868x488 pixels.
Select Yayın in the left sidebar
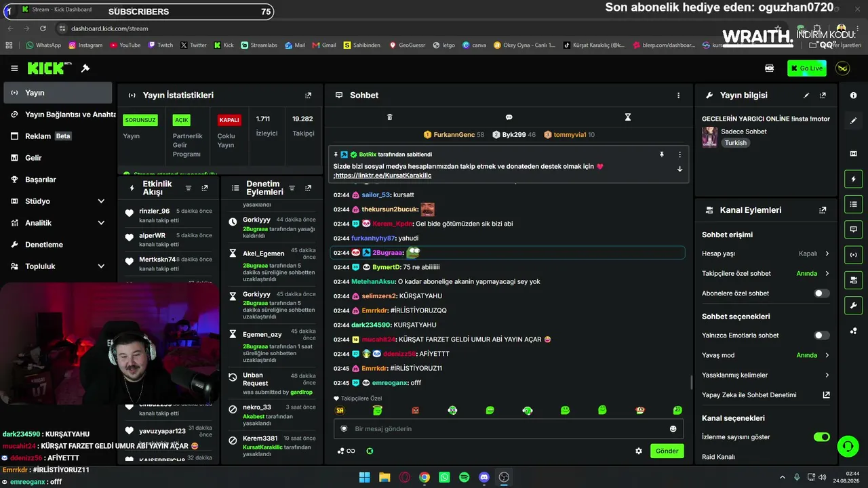coord(58,93)
